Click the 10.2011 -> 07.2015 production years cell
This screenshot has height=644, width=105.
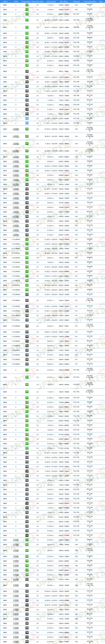[51, 82]
